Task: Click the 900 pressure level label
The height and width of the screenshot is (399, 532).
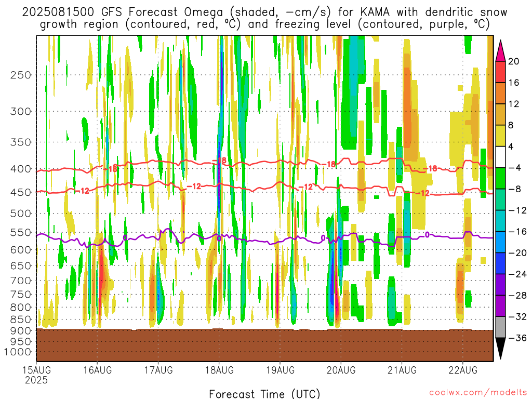Action: [21, 331]
